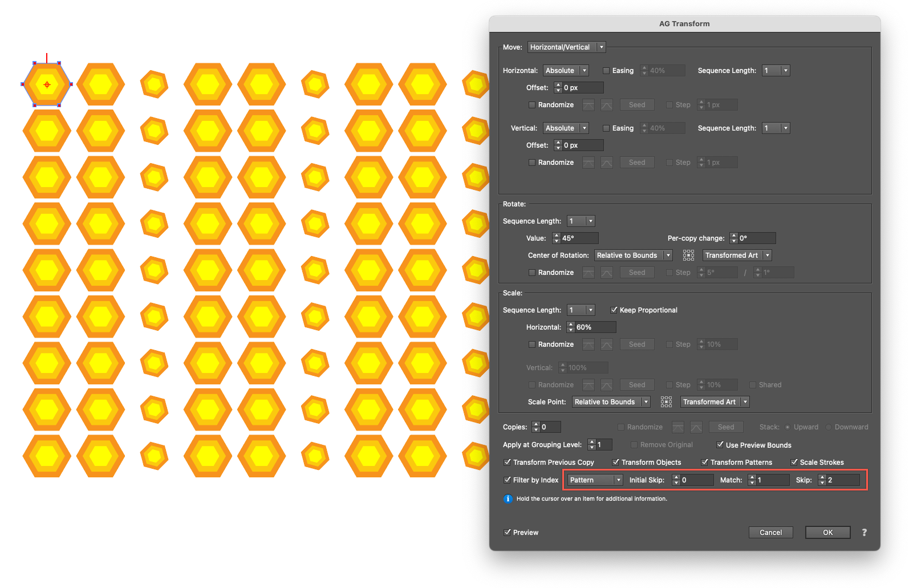909x588 pixels.
Task: Click the selected hexagon's red center point
Action: coord(47,84)
